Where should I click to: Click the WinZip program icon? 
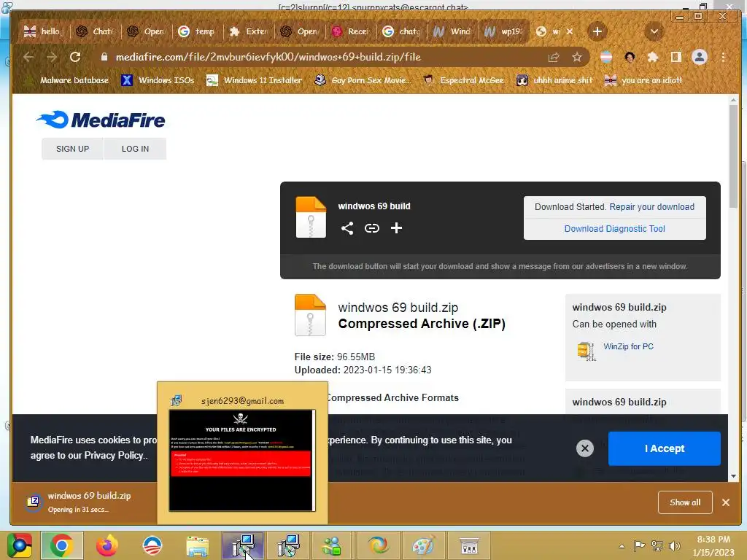pyautogui.click(x=586, y=351)
